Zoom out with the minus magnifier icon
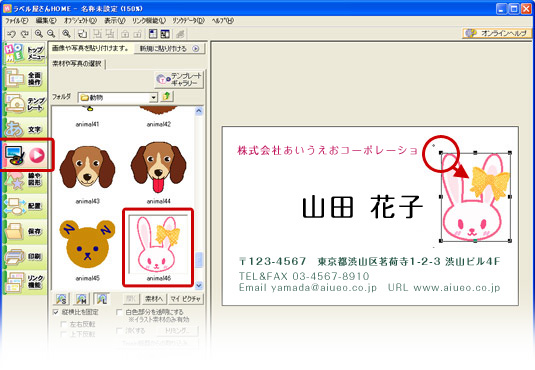The image size is (535, 370). [x=51, y=34]
